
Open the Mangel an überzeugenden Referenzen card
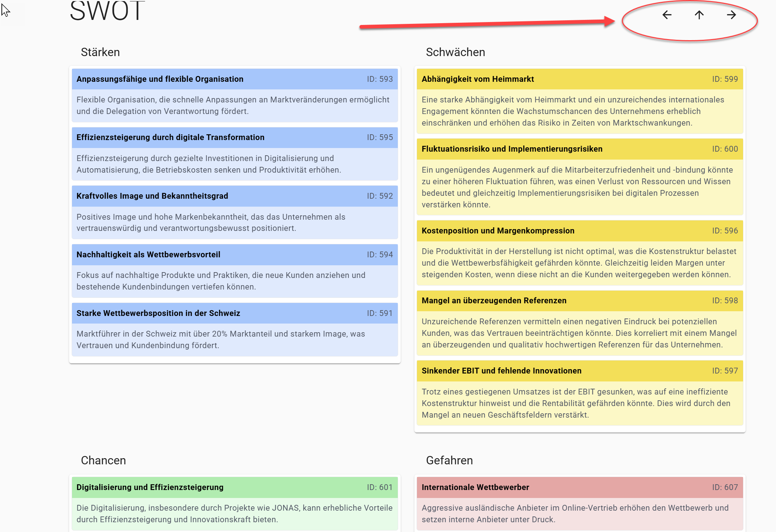494,300
